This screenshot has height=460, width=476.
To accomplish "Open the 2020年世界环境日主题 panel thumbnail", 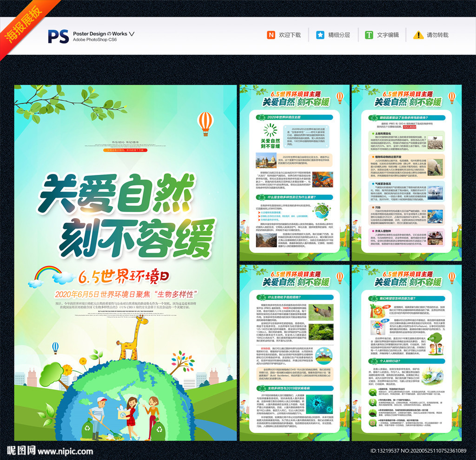I will pos(294,172).
